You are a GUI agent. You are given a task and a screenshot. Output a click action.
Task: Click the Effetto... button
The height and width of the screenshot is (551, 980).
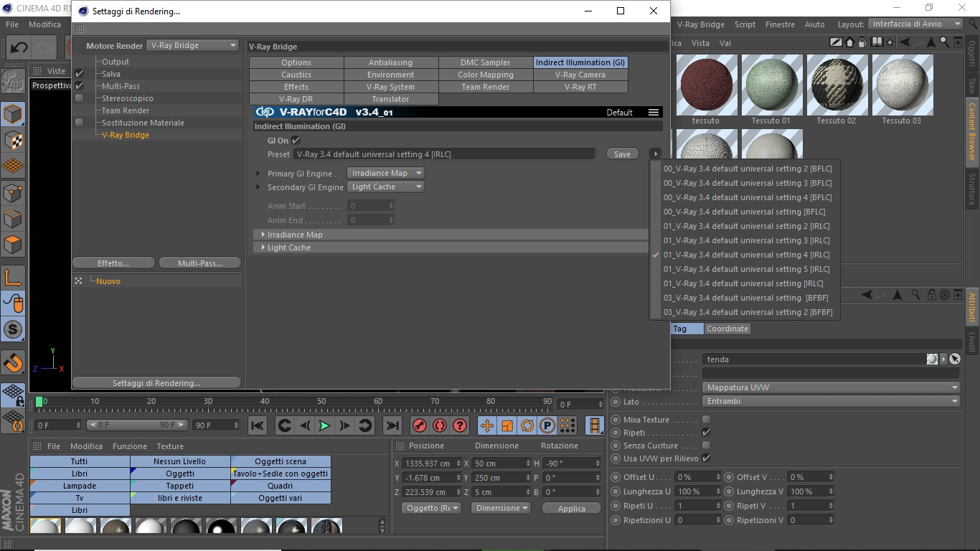point(114,263)
